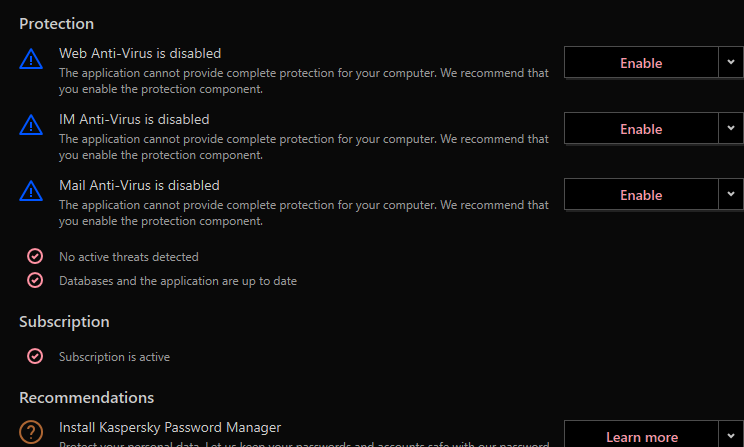Open the IM Anti-Virus Enable dropdown arrow
This screenshot has width=744, height=447.
coord(730,129)
